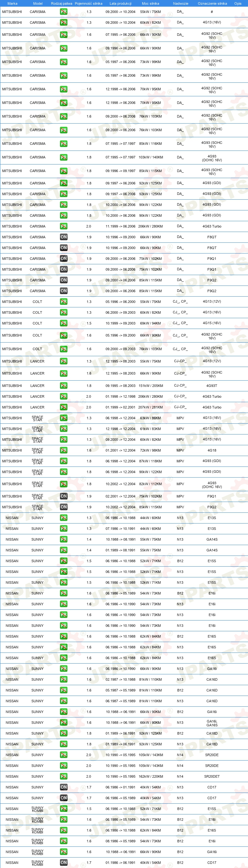Screen dimensions: 248x868
Task: Click petrol icon in Sunny GA16i, GA16S row
Action: click(63, 723)
